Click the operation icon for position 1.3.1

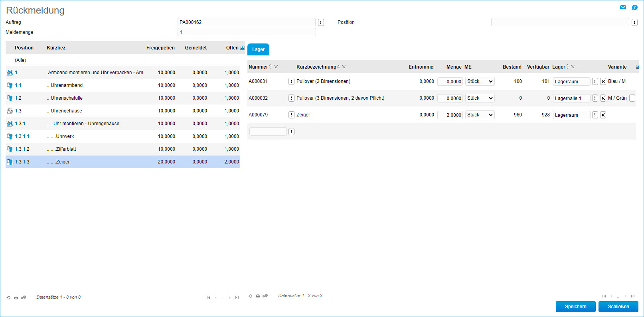point(10,124)
